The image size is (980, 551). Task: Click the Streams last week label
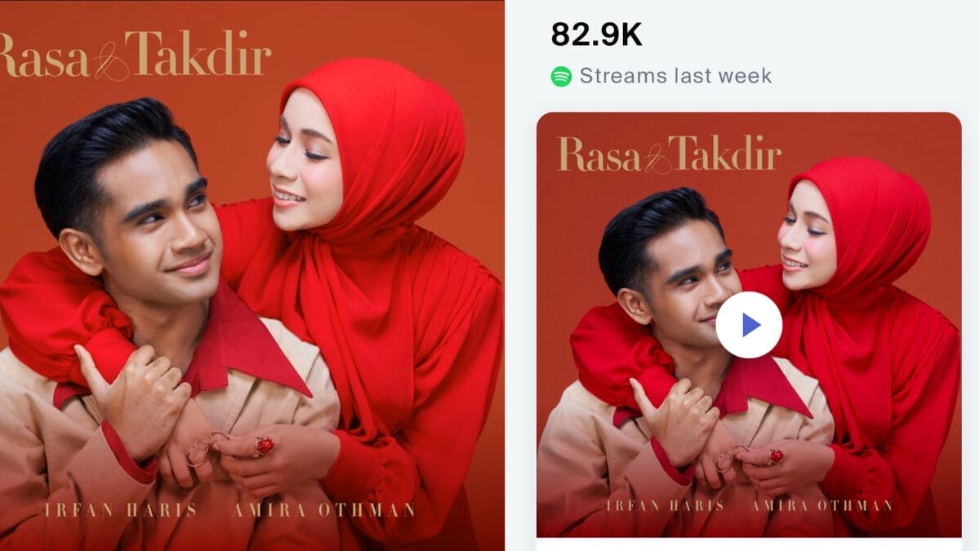pos(675,76)
